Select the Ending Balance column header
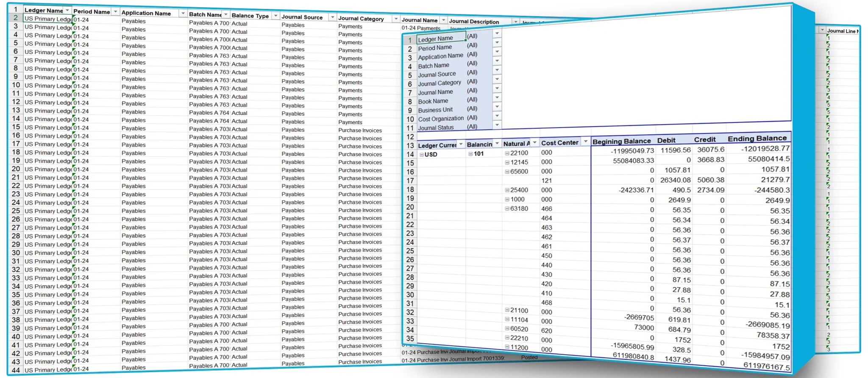 pos(757,139)
